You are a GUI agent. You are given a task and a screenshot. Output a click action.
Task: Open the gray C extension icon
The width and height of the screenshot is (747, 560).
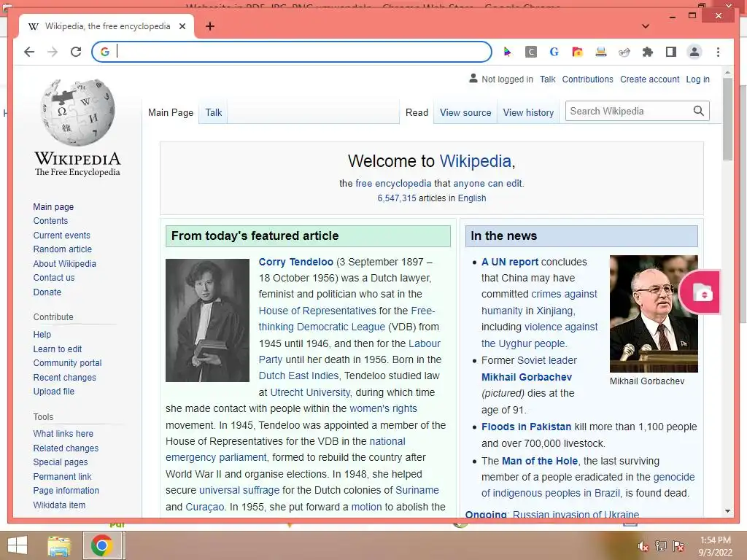531,52
